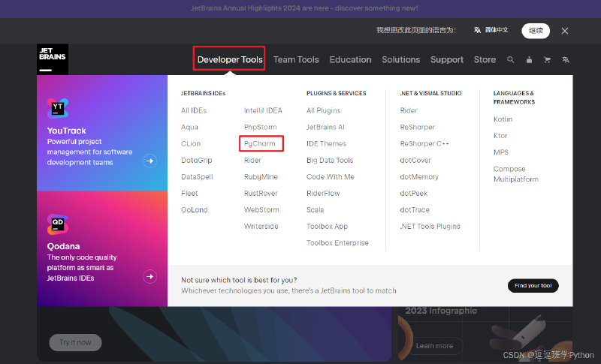601x364 pixels.
Task: Click the YouTrack heading
Action: 66,131
